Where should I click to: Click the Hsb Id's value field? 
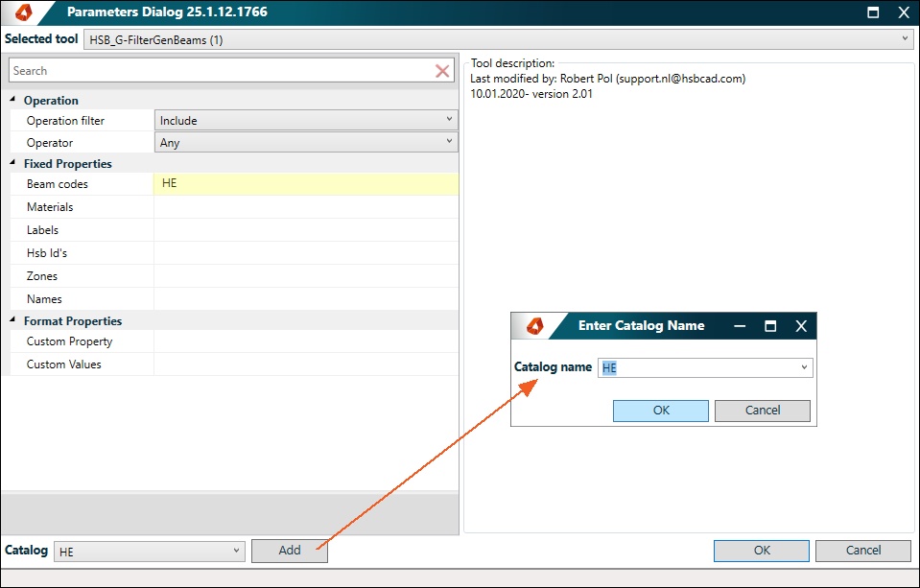[x=306, y=253]
